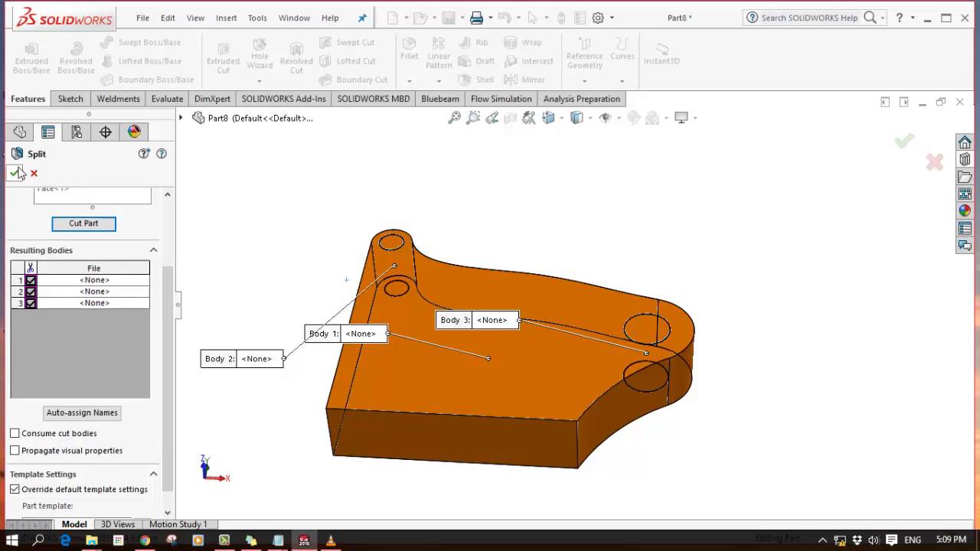980x551 pixels.
Task: Open View Palette icon in task pane
Action: pos(965,194)
